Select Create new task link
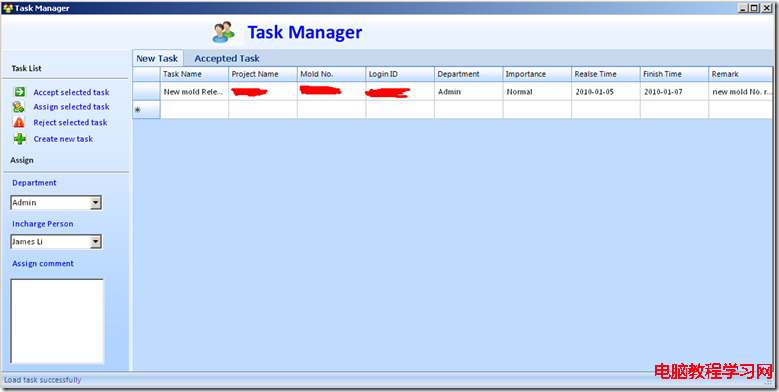Screen dimensions: 779x392 [63, 139]
